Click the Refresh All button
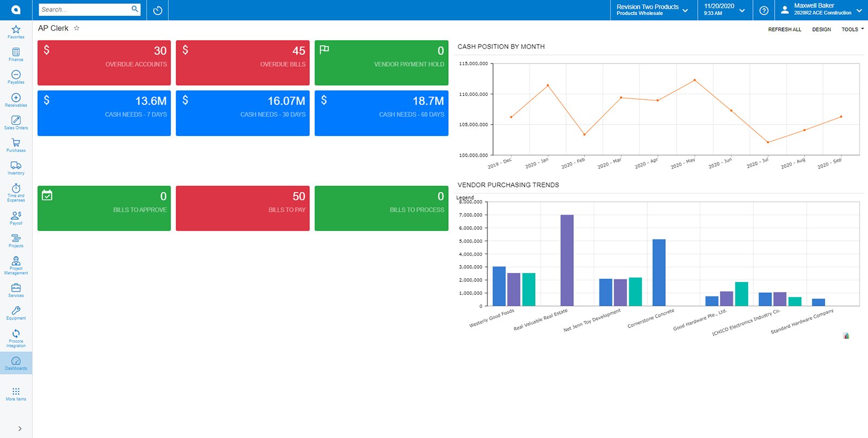Viewport: 868px width, 438px height. [784, 29]
